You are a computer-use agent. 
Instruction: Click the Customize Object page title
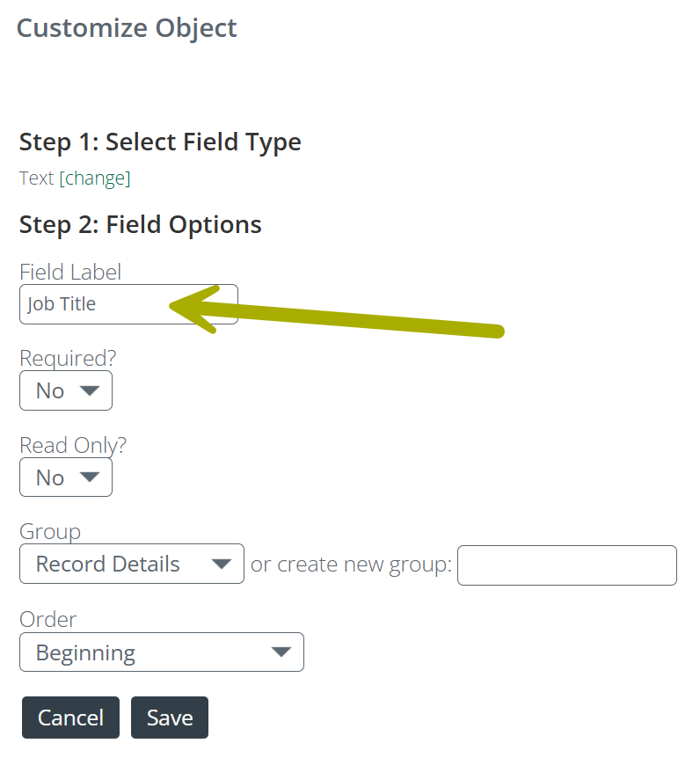pyautogui.click(x=127, y=28)
